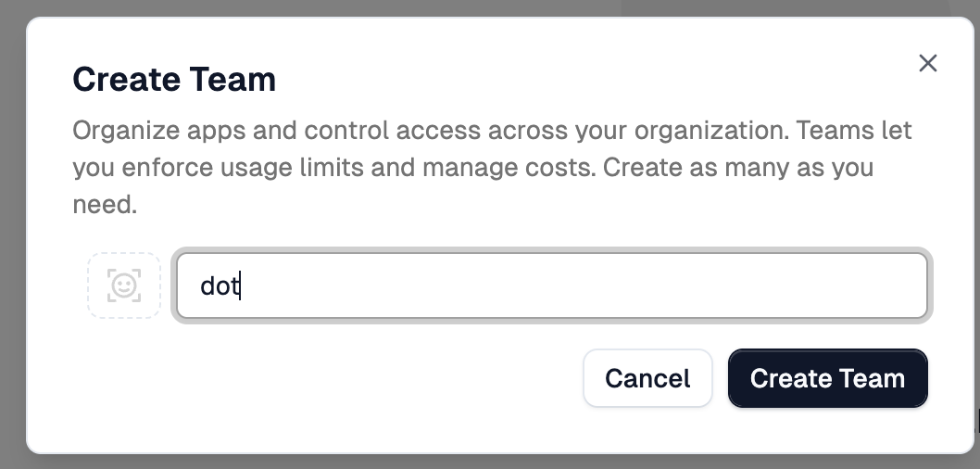Cancel team creation
Image resolution: width=980 pixels, height=469 pixels.
pyautogui.click(x=647, y=378)
